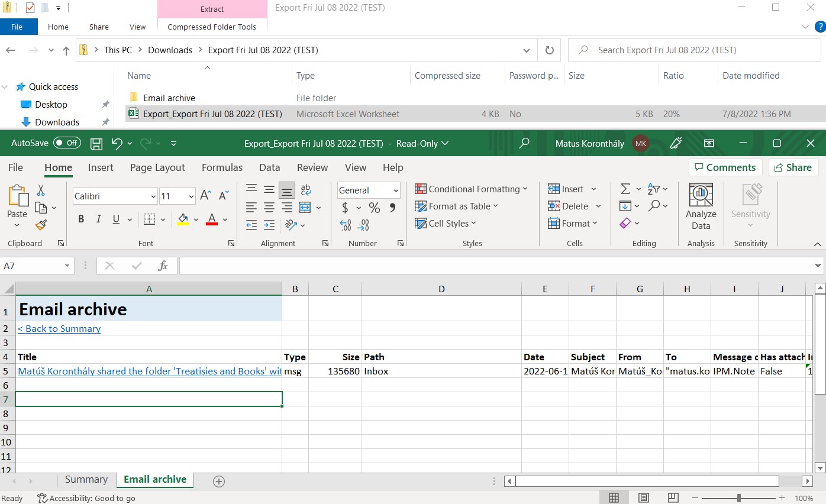The image size is (826, 504).
Task: Expand the Conditional Formatting menu
Action: [x=471, y=189]
